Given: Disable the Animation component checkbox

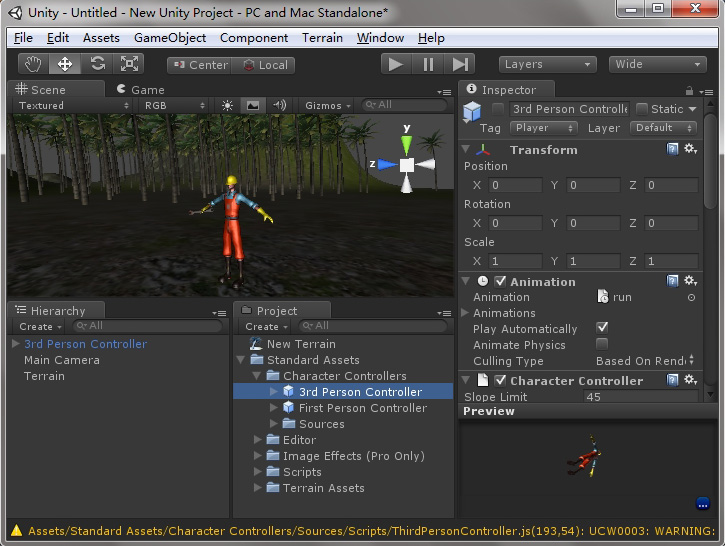Looking at the screenshot, I should [500, 281].
